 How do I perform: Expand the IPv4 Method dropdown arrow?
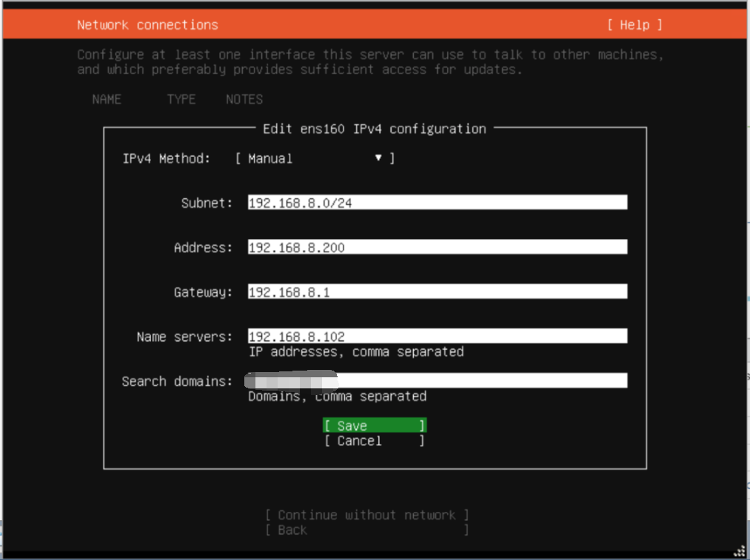coord(378,158)
